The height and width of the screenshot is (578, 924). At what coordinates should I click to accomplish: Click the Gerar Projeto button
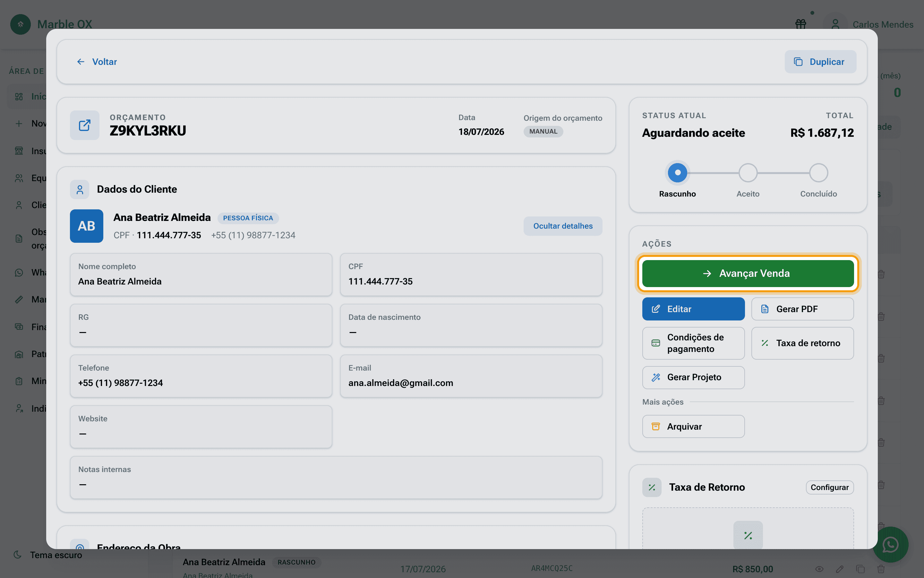[693, 377]
